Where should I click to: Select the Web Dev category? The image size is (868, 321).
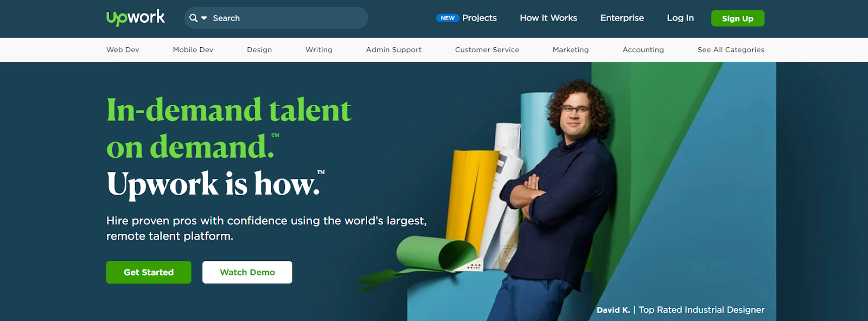point(123,49)
